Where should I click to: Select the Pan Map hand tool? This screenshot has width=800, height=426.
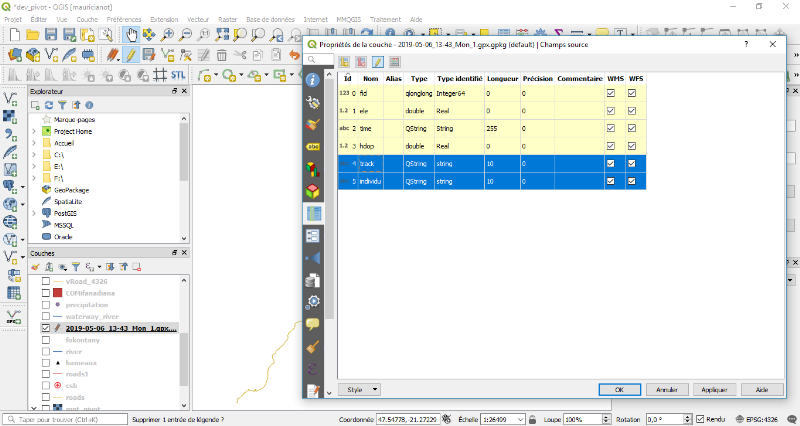[x=130, y=35]
